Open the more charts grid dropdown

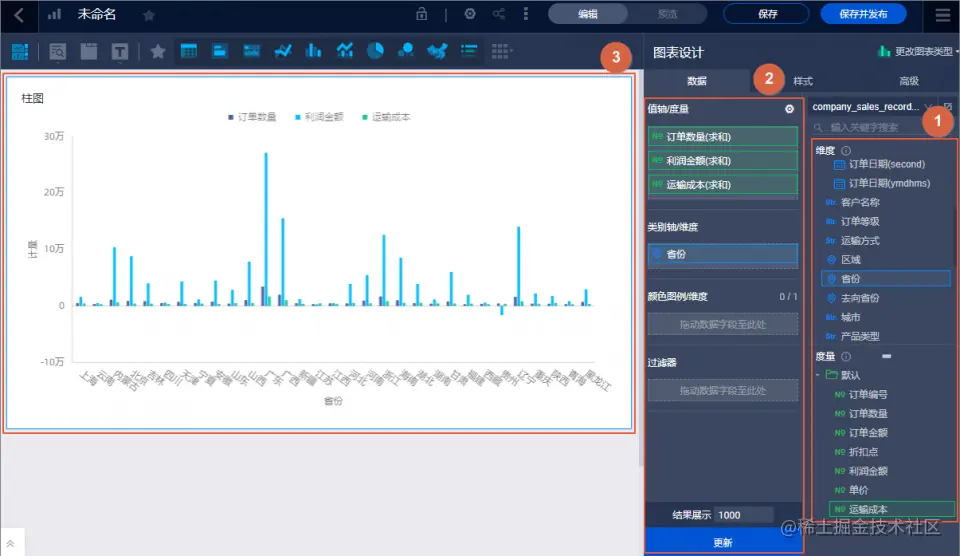click(501, 51)
